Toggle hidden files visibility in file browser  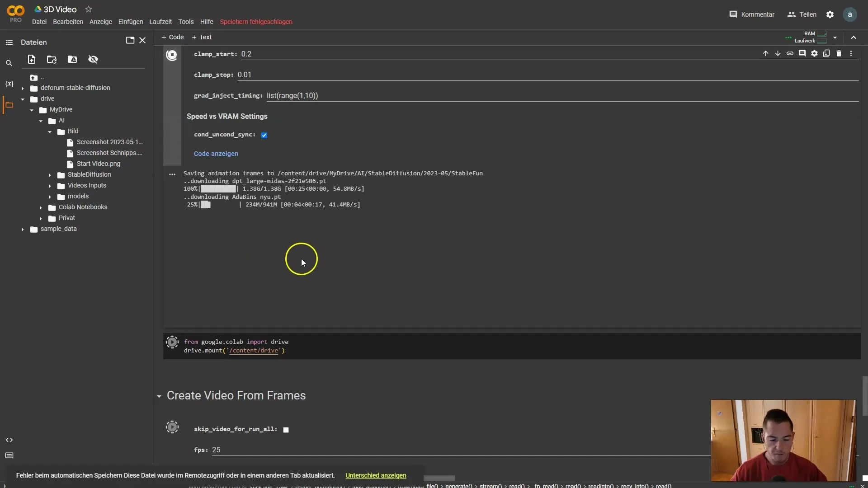(93, 59)
